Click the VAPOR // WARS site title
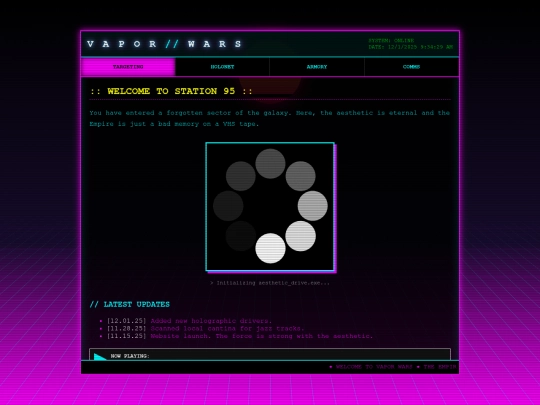540x405 pixels. [165, 44]
